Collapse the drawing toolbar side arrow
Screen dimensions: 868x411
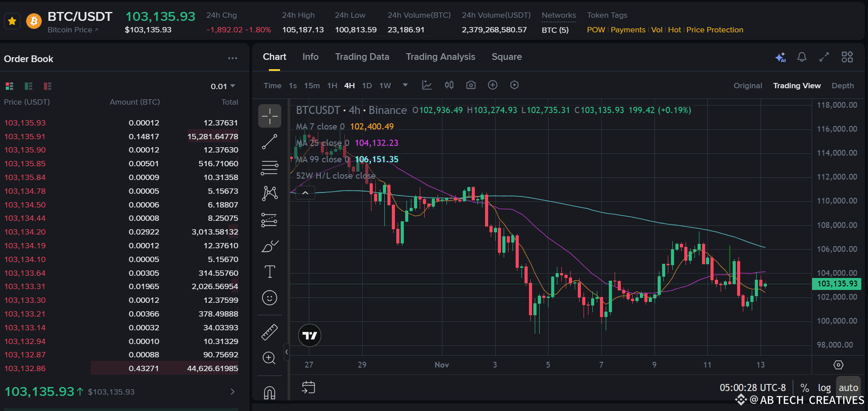(x=287, y=352)
